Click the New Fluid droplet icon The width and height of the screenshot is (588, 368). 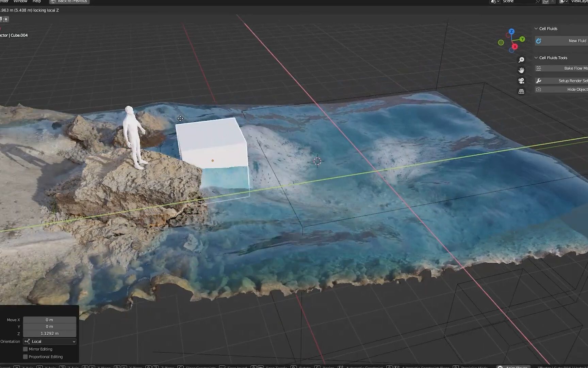click(x=539, y=41)
